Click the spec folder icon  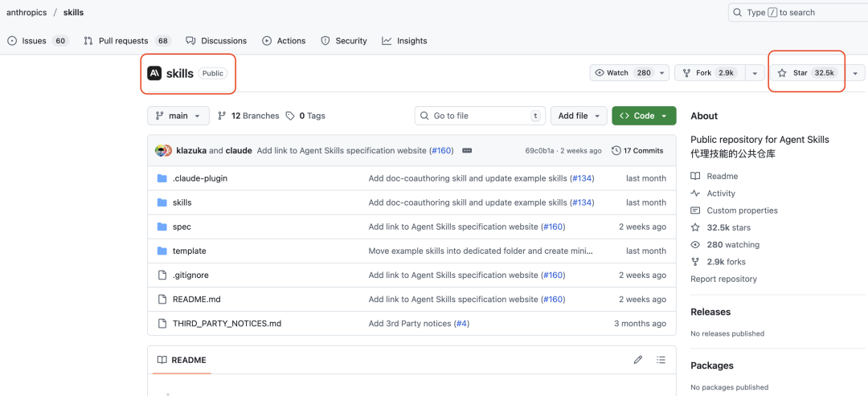162,227
